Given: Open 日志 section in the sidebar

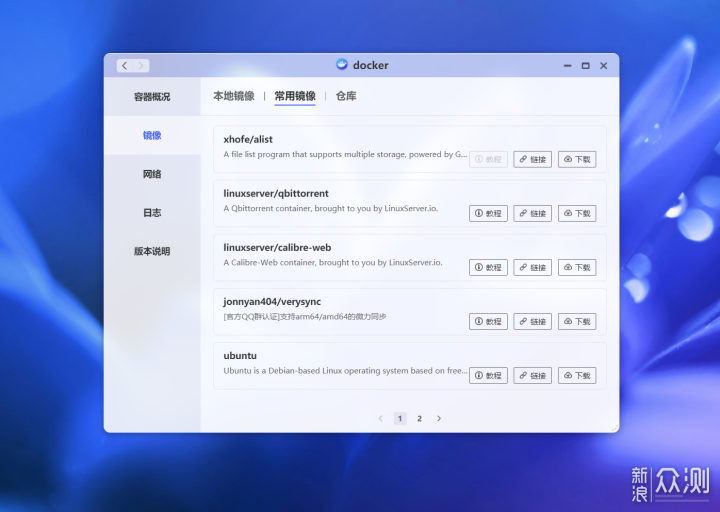Looking at the screenshot, I should click(x=152, y=212).
